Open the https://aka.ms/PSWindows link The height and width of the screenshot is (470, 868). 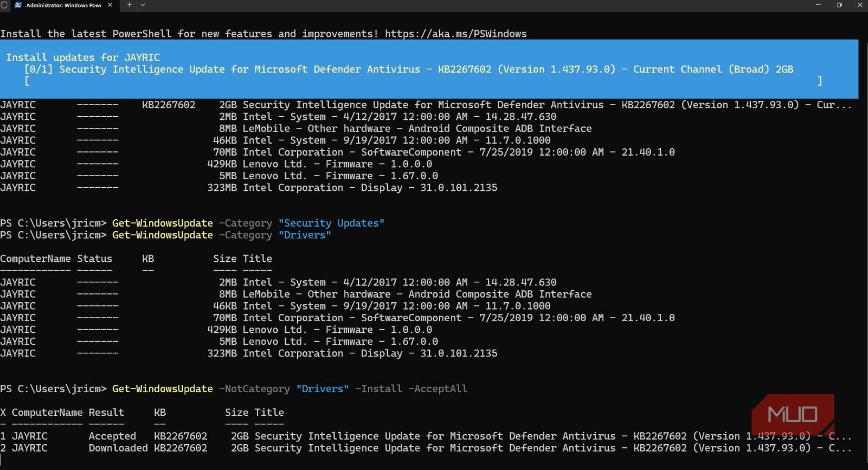click(x=456, y=34)
